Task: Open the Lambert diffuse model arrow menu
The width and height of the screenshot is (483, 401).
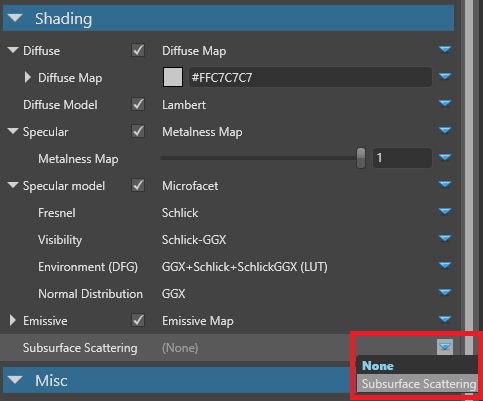Action: click(x=445, y=104)
